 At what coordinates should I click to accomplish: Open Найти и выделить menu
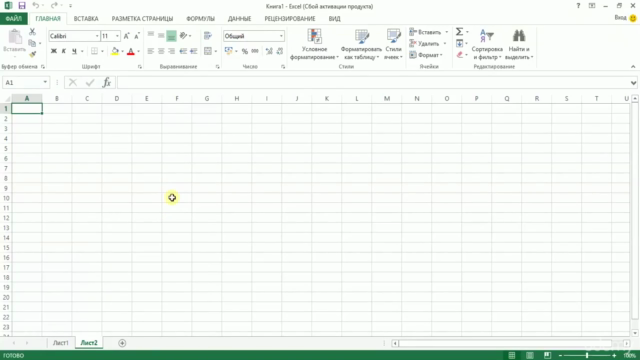[519, 44]
